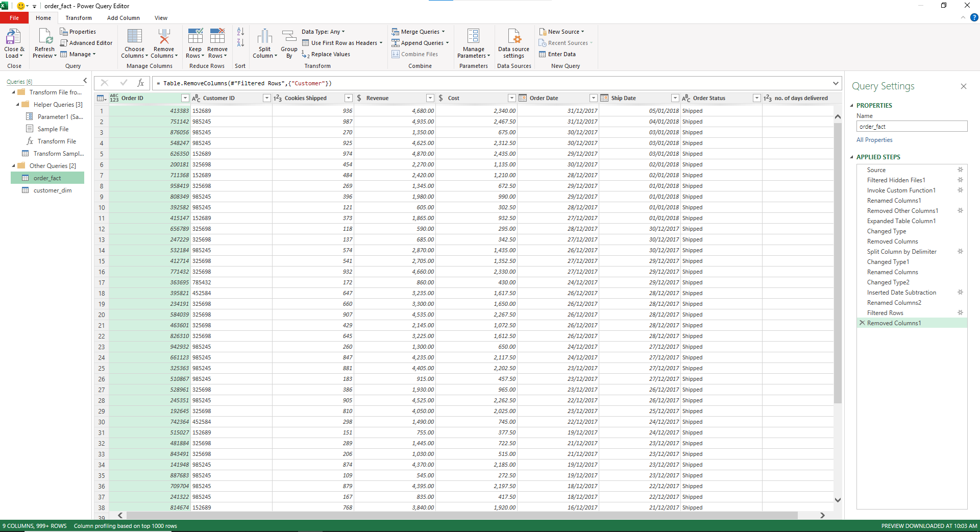Open the Advanced Editor
The height and width of the screenshot is (532, 980).
click(86, 43)
